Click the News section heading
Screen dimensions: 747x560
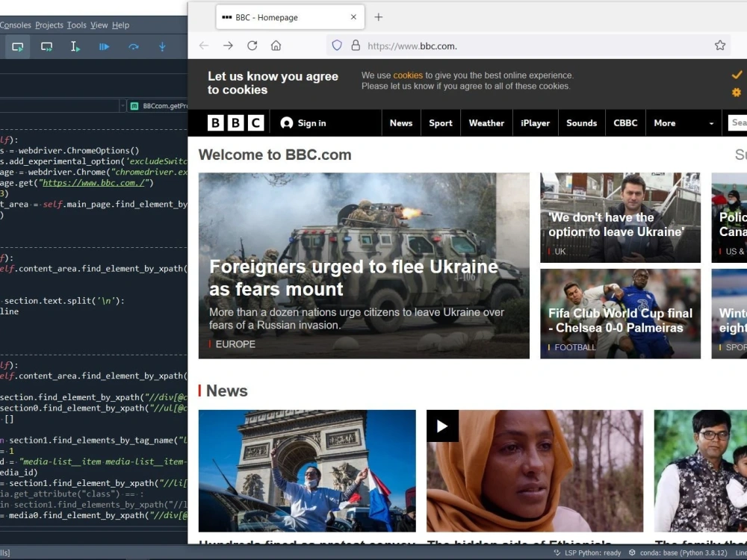pyautogui.click(x=227, y=391)
